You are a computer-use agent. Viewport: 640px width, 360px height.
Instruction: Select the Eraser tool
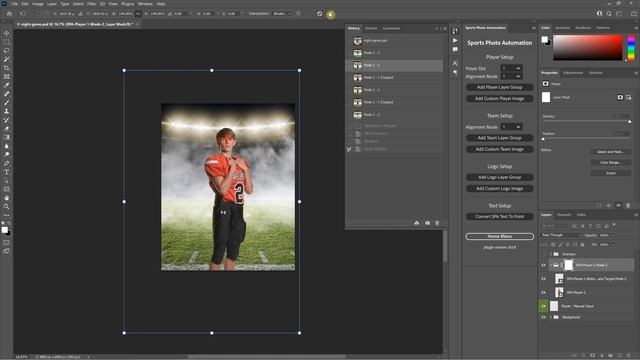[7, 129]
